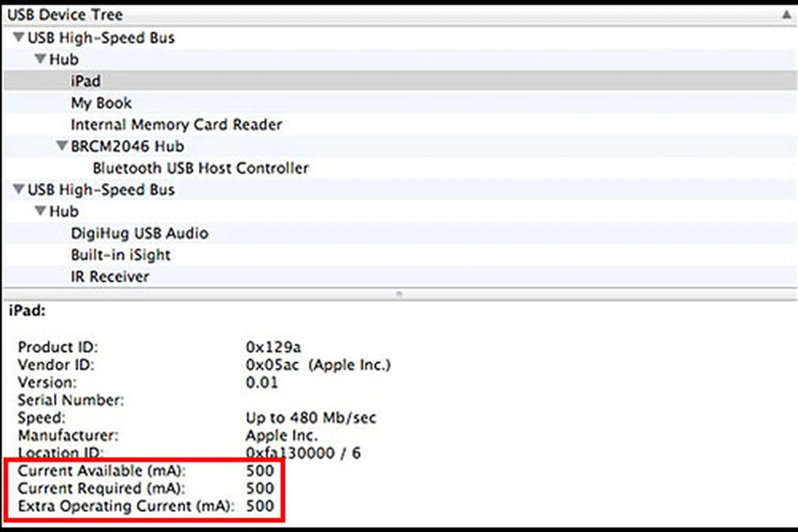Select the Built-in iSight entry
The image size is (798, 532).
tap(121, 255)
